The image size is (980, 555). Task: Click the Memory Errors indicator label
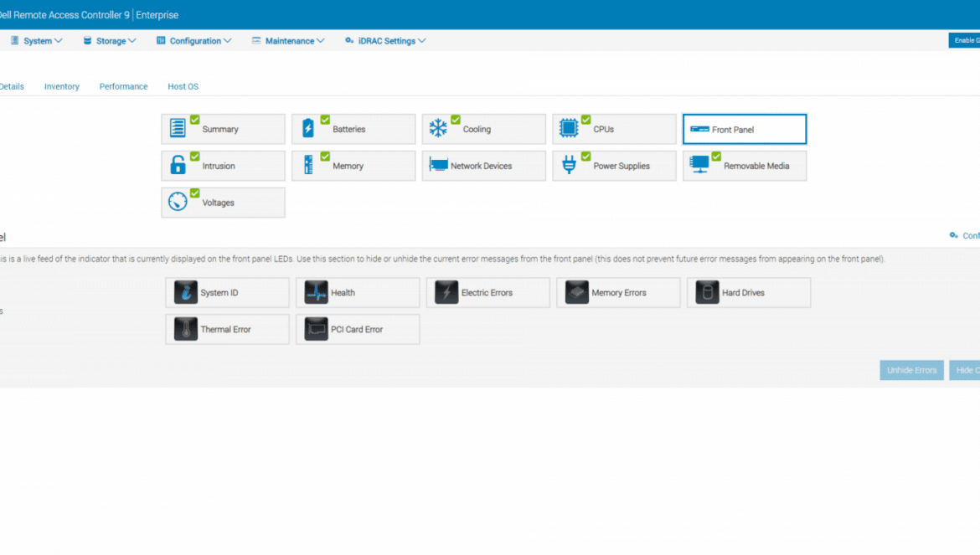click(619, 293)
